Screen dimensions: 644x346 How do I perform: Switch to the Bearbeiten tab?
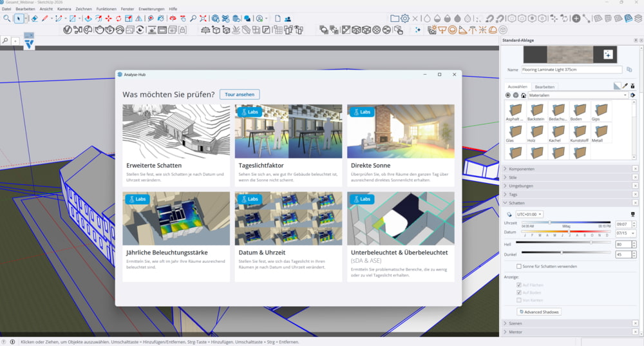pyautogui.click(x=545, y=87)
